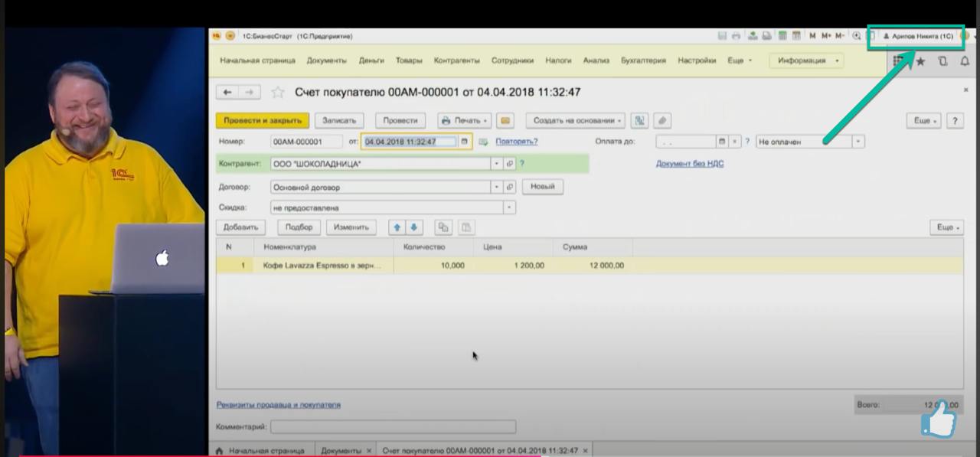Add document to favorites star outline
This screenshot has height=457, width=980.
(x=278, y=92)
